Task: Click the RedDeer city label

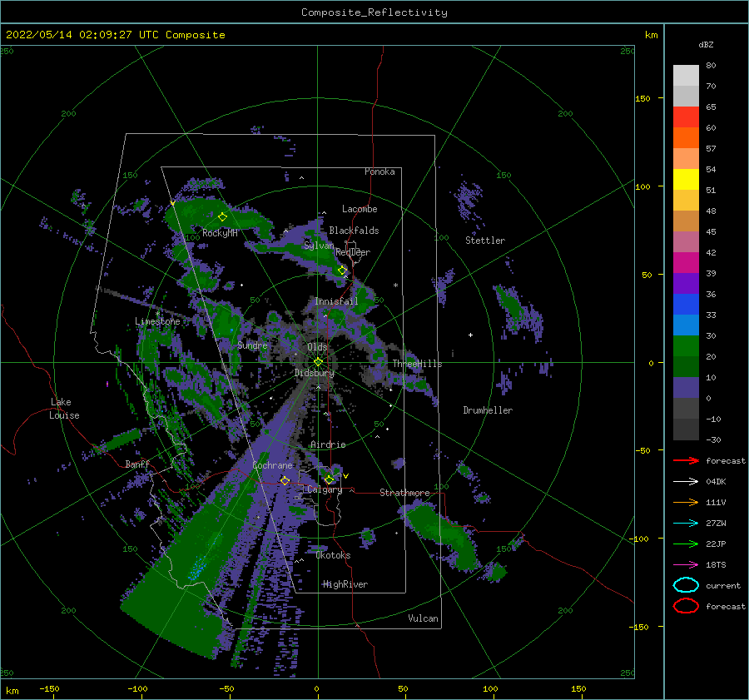Action: [x=353, y=252]
